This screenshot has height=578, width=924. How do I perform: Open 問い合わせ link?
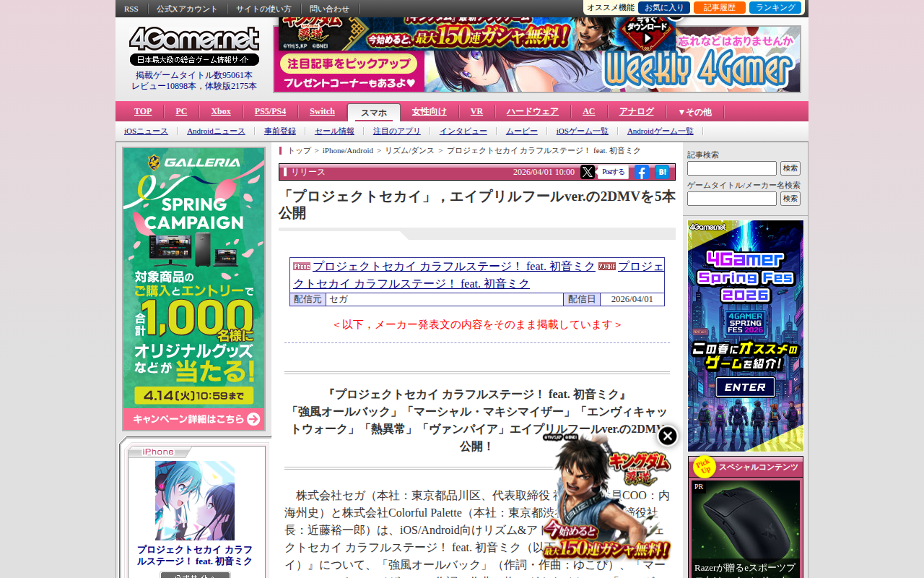[329, 9]
